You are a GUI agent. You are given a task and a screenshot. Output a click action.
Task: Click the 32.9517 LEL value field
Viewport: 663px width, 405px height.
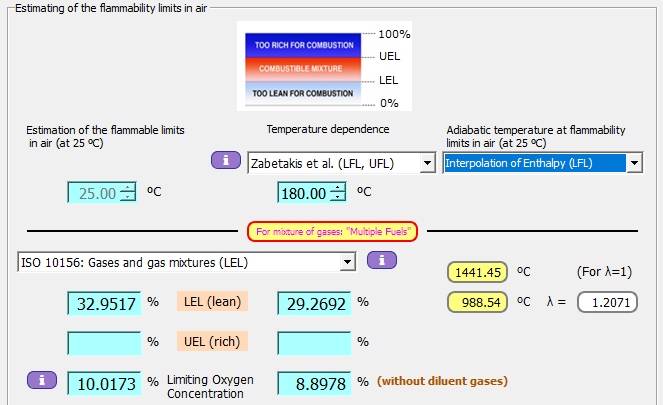tap(104, 302)
